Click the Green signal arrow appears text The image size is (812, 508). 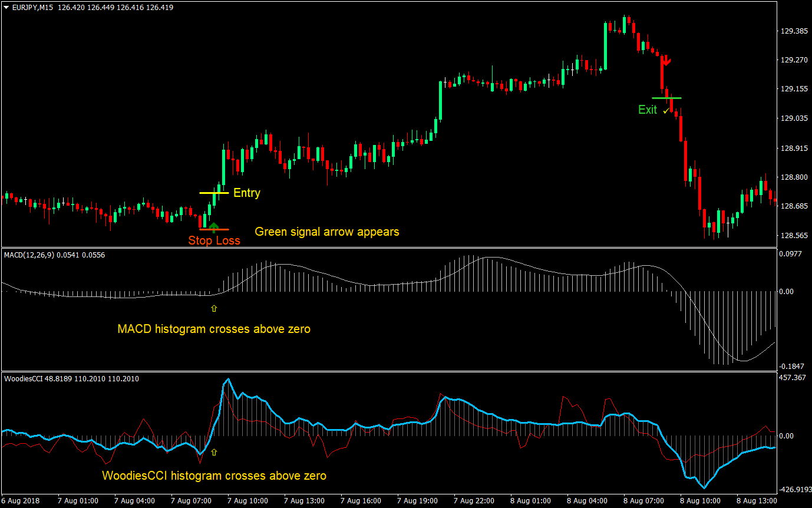327,232
